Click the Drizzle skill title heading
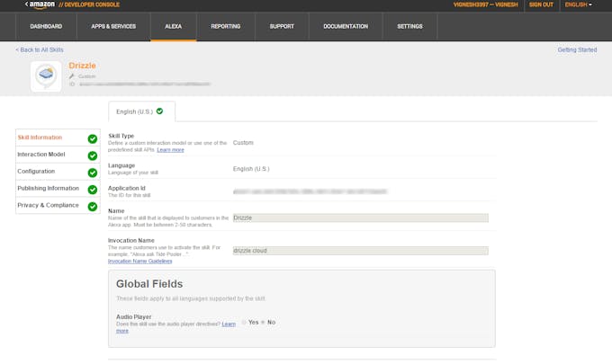The image size is (612, 364). pos(83,66)
